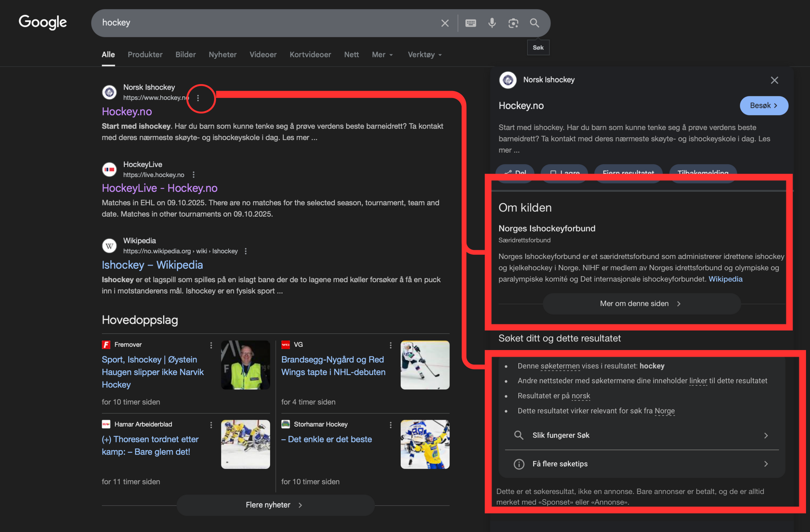Click the Storhamar Hockey article thumbnail
The width and height of the screenshot is (810, 532).
[425, 444]
